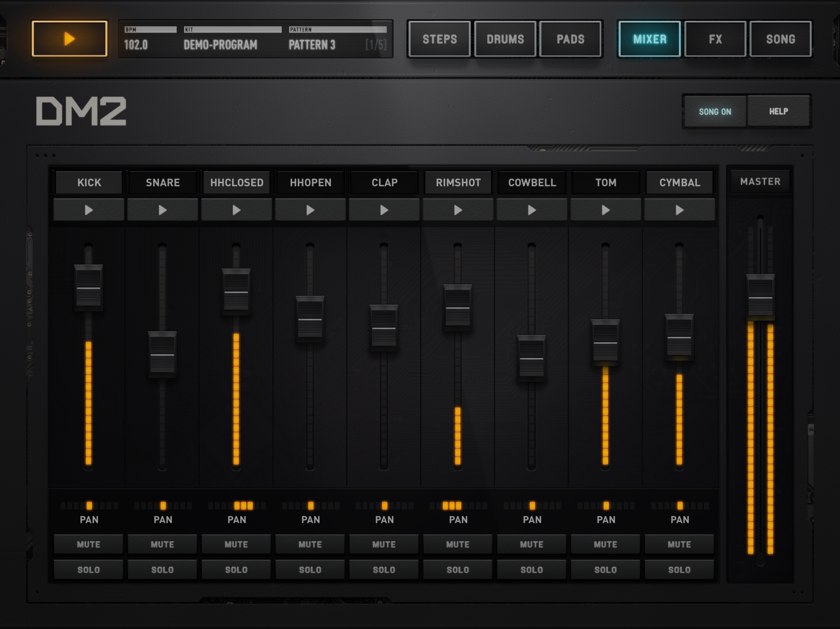
Task: Click the BPM field showing 102.0
Action: (x=150, y=39)
